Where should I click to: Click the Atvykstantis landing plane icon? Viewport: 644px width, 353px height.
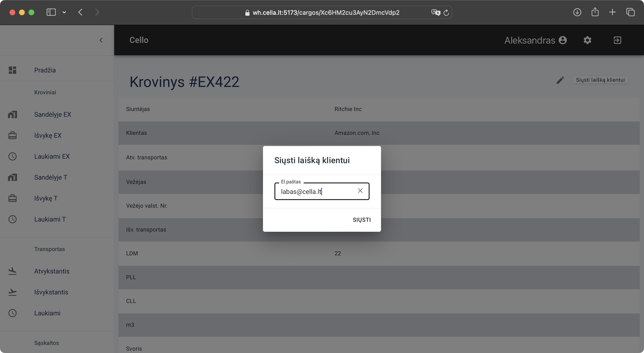click(13, 271)
